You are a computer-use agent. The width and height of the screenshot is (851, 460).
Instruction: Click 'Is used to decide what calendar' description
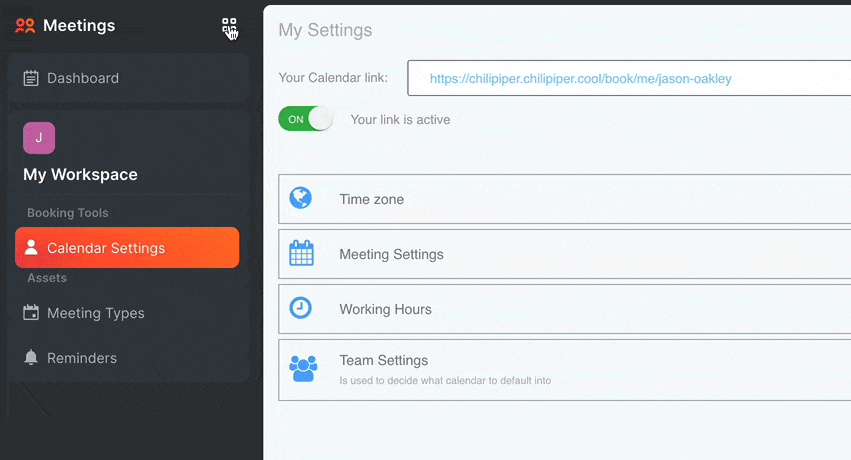(x=445, y=380)
